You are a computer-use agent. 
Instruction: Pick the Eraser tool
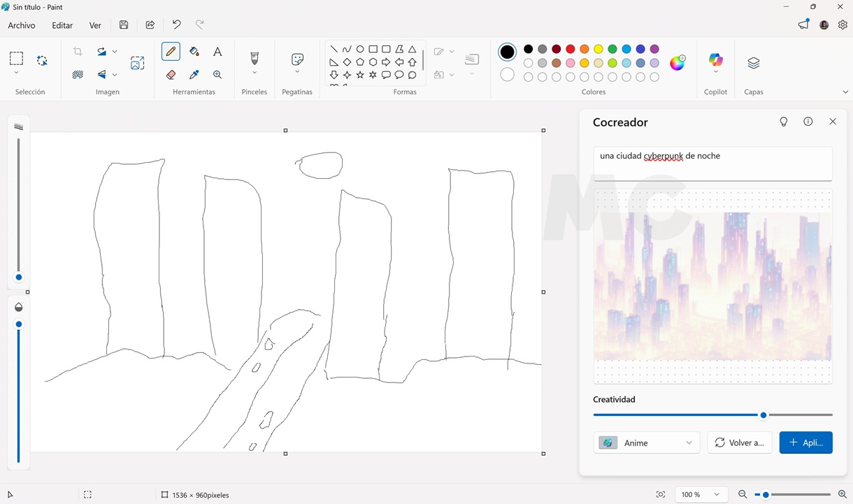[171, 75]
